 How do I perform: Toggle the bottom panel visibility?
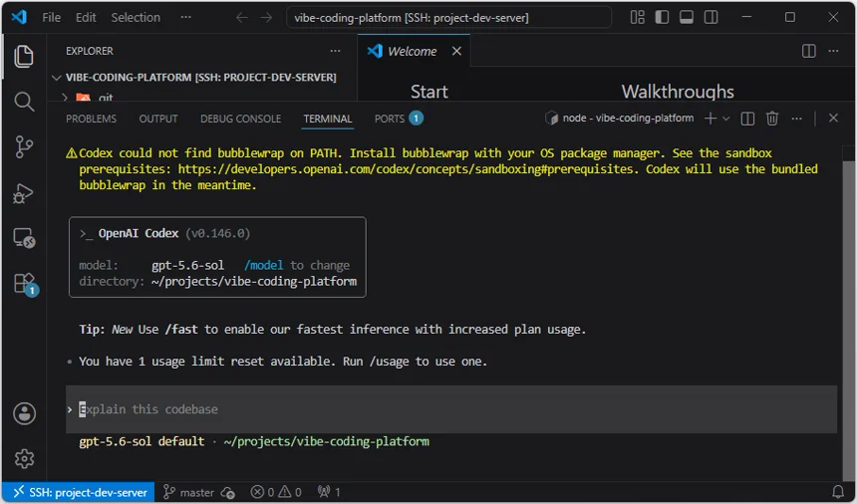pos(687,18)
